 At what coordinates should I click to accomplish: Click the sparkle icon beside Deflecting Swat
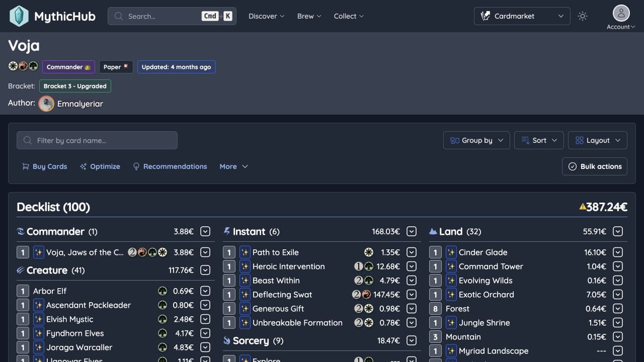(245, 295)
